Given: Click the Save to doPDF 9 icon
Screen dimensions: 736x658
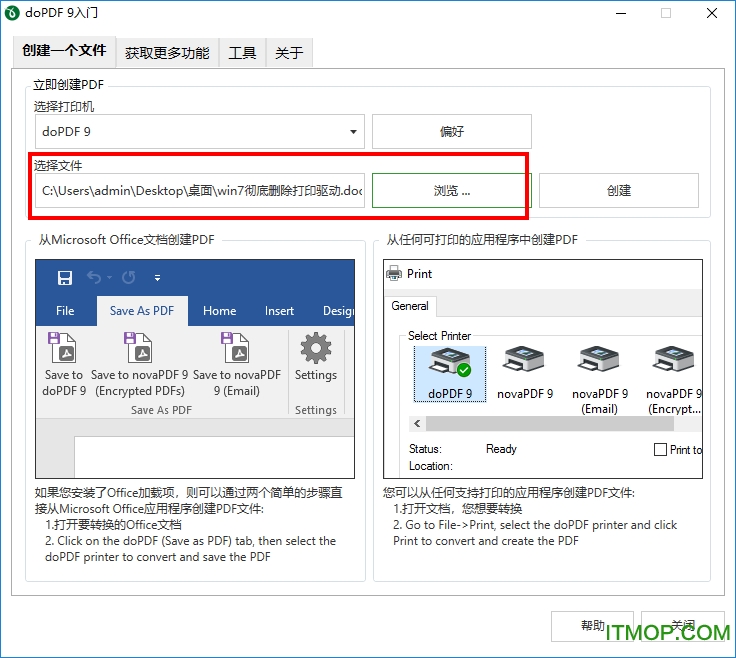Looking at the screenshot, I should coord(63,350).
